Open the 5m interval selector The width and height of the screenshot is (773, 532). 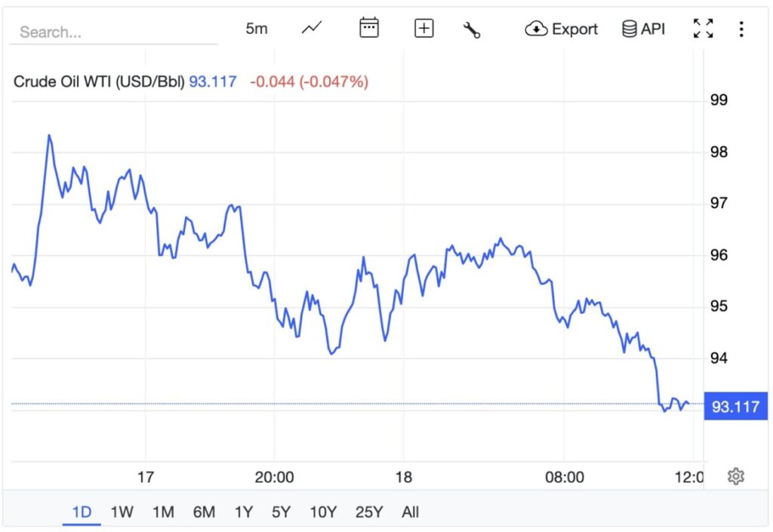pos(256,28)
